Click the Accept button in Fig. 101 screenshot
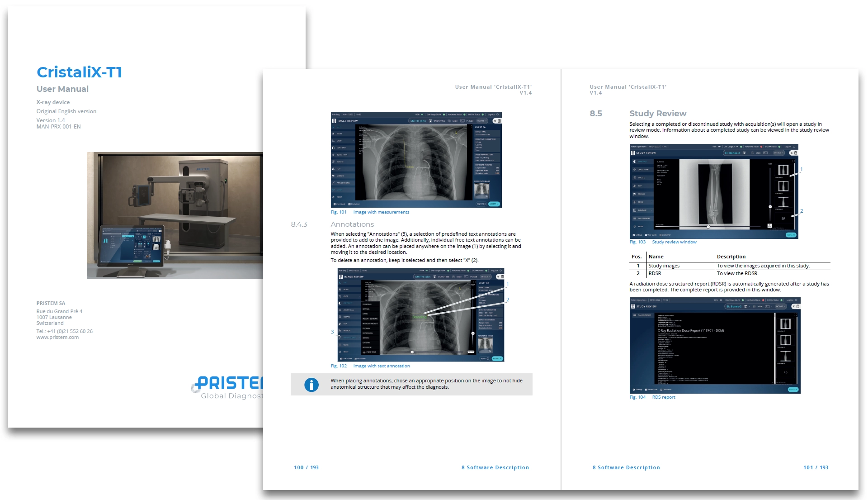 pos(494,204)
